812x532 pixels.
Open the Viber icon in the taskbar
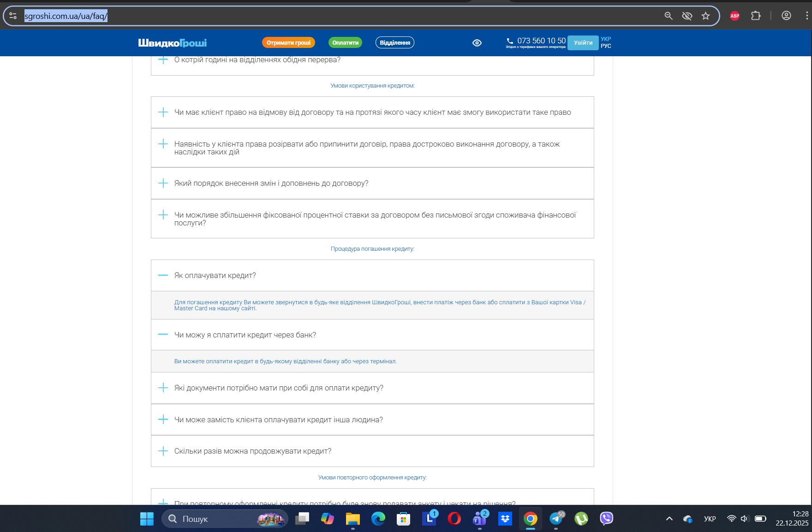pyautogui.click(x=606, y=519)
